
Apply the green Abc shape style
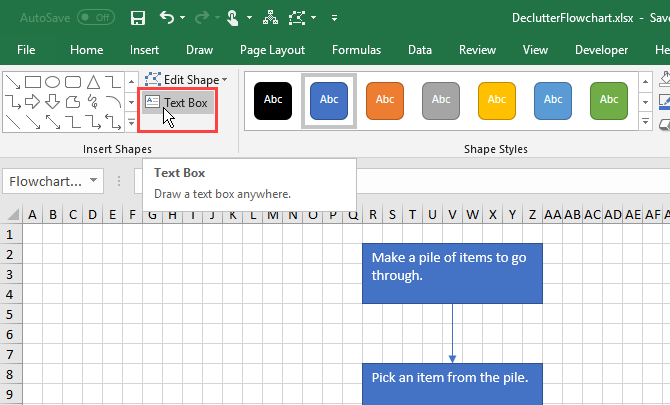coord(609,99)
